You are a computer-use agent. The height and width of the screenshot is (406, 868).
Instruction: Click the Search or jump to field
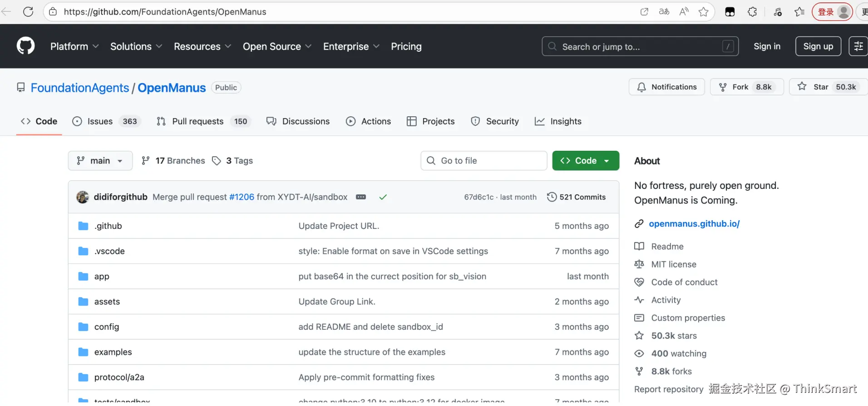click(640, 46)
